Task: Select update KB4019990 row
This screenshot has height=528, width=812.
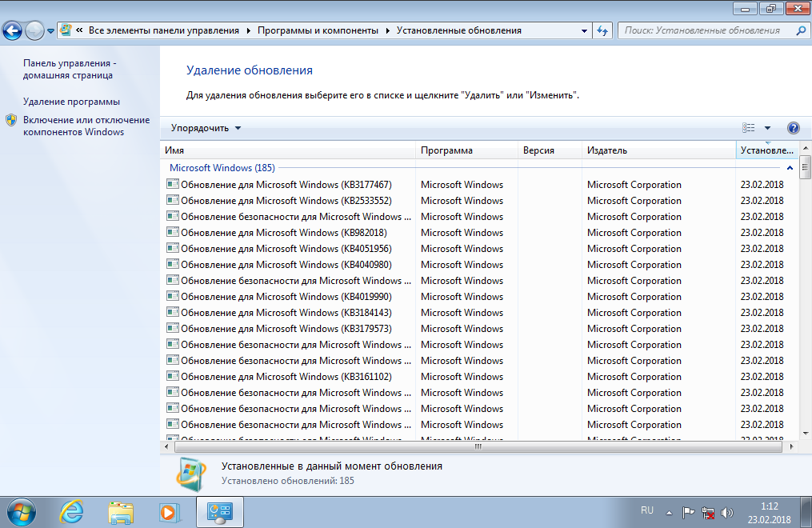Action: 479,297
